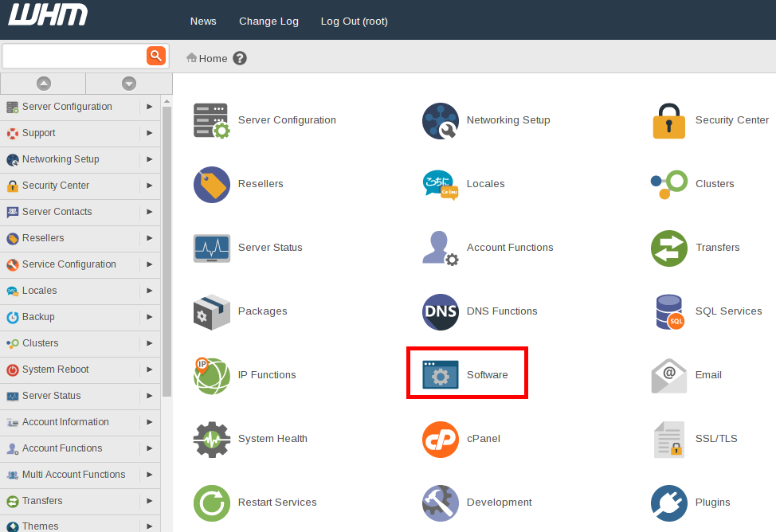776x532 pixels.
Task: Expand all sidebar menus with down arrow
Action: pos(129,84)
